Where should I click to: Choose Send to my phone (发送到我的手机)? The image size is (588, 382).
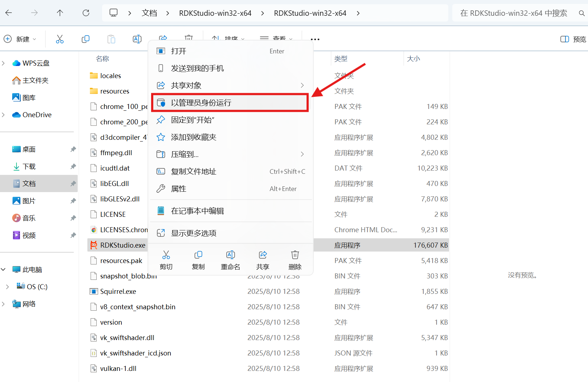231,68
